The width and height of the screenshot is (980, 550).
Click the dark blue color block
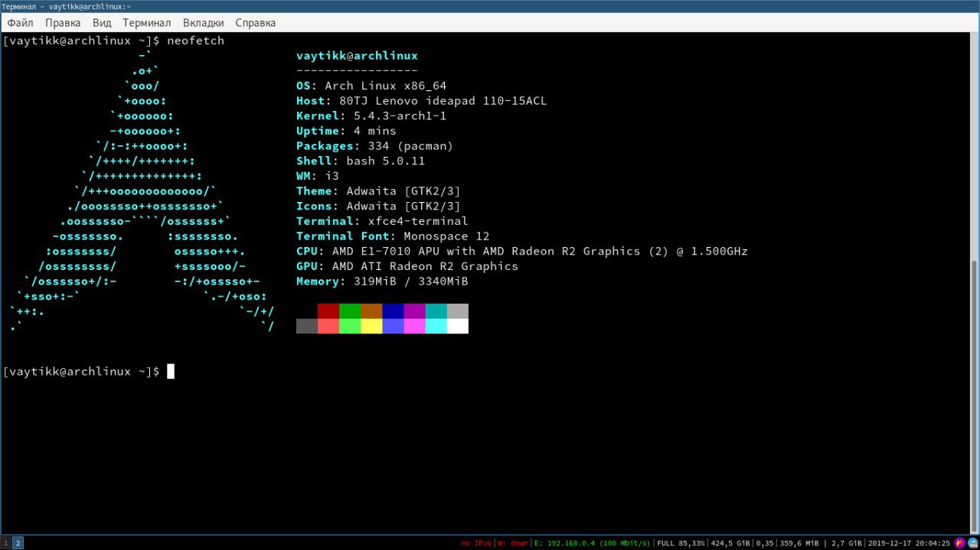(393, 311)
